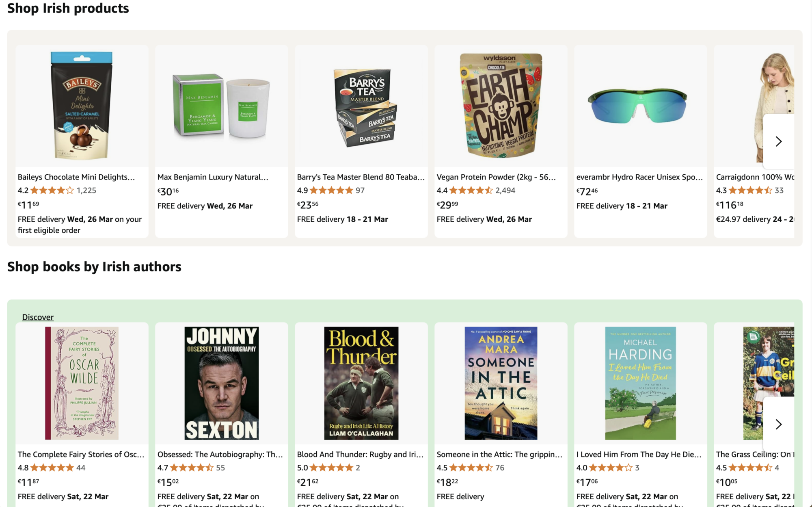Screen dimensions: 812x507
Task: Select Barry's Tea Master Blend title link
Action: point(361,177)
